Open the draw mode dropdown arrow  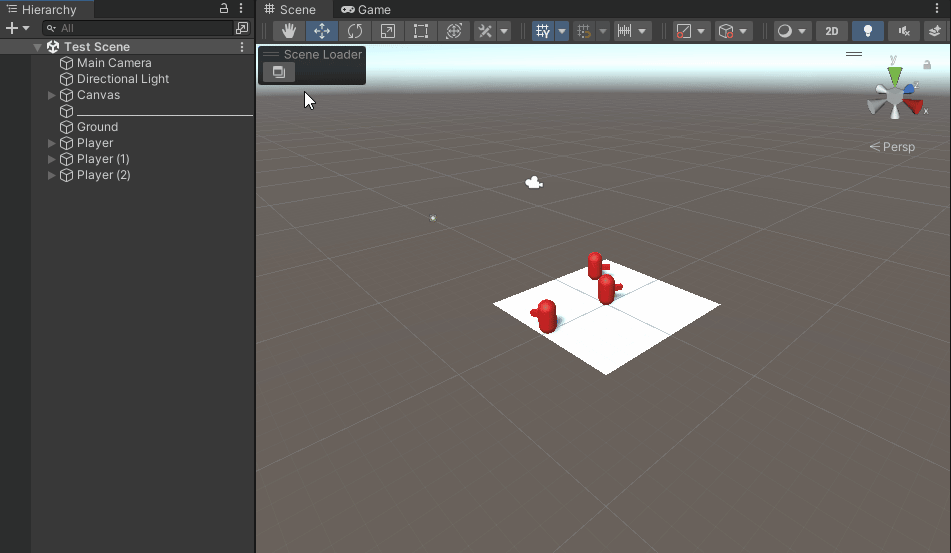[802, 31]
